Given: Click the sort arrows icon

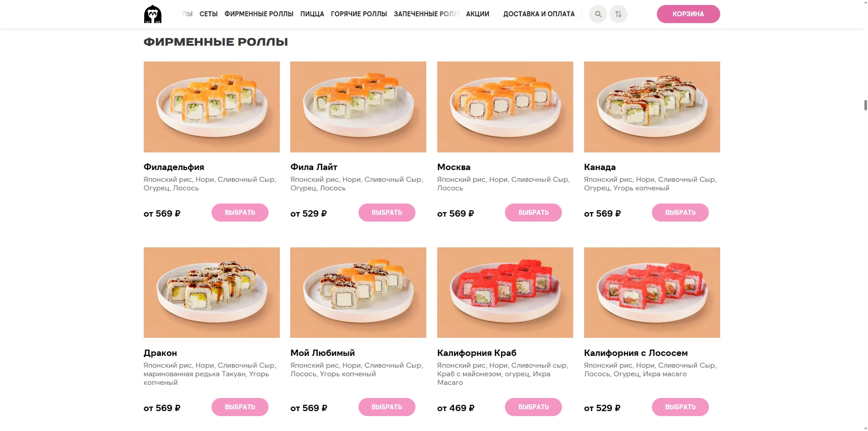Looking at the screenshot, I should [618, 14].
